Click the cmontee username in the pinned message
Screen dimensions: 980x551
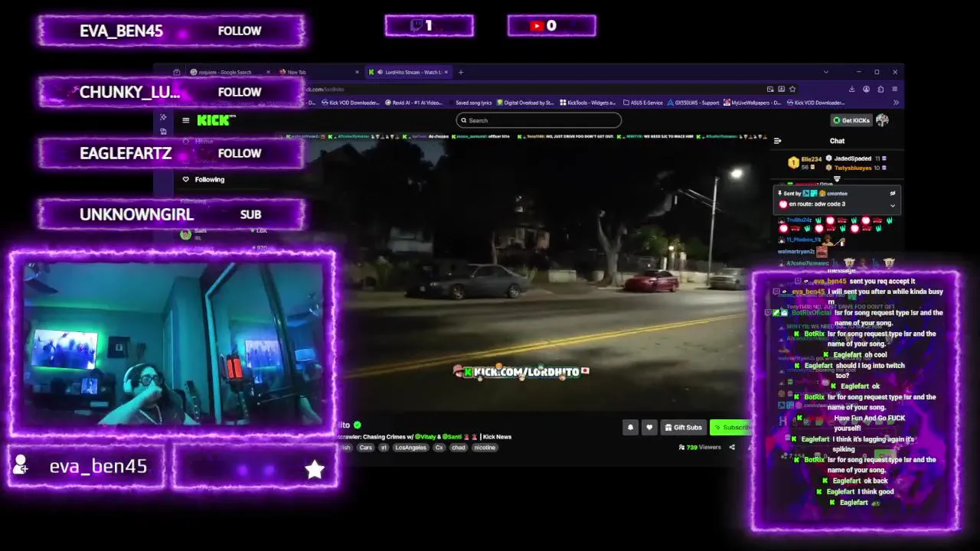point(837,194)
